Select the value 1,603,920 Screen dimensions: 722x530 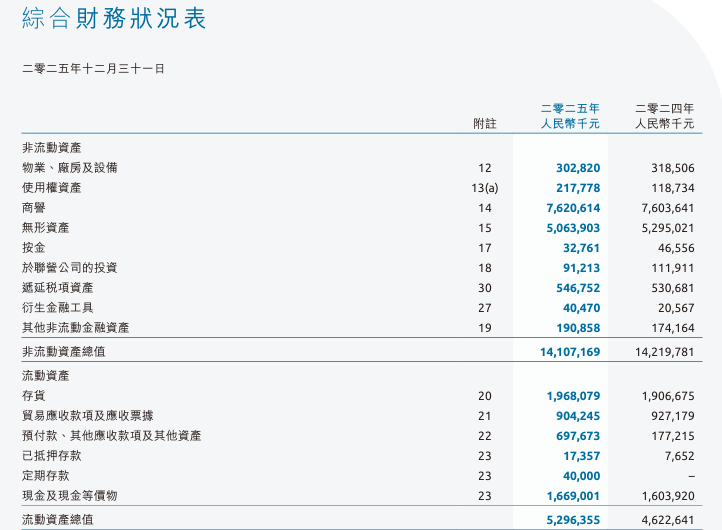[x=668, y=496]
